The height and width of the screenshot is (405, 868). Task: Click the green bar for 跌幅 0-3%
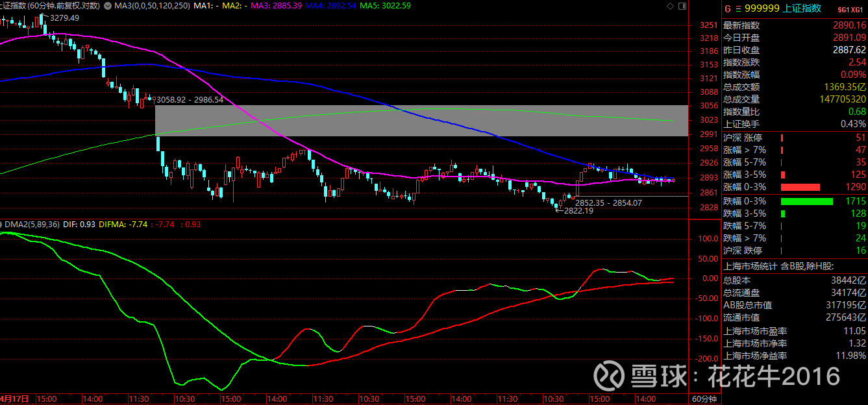[x=806, y=201]
